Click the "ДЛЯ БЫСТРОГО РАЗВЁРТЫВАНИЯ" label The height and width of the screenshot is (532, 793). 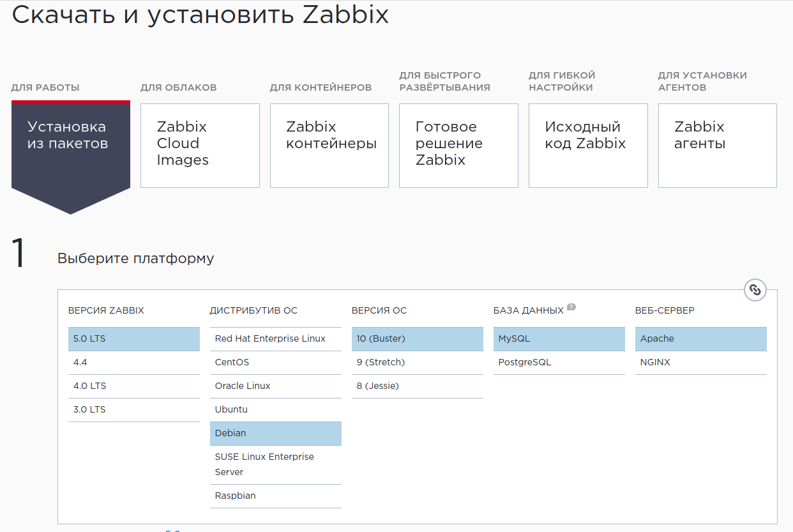[445, 81]
